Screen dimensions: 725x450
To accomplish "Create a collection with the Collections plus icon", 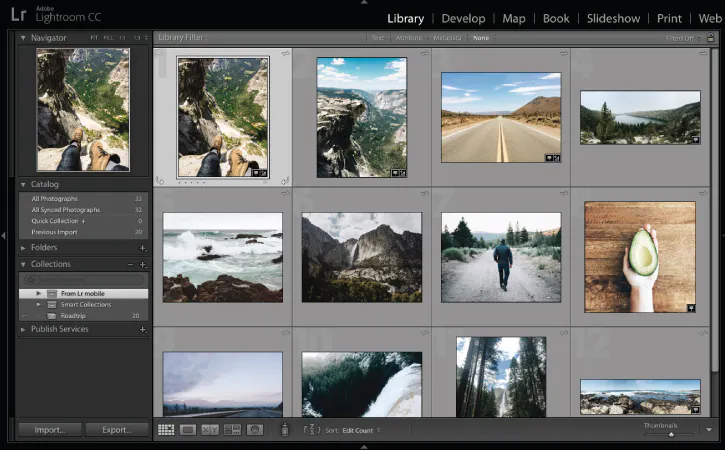I will [x=143, y=265].
